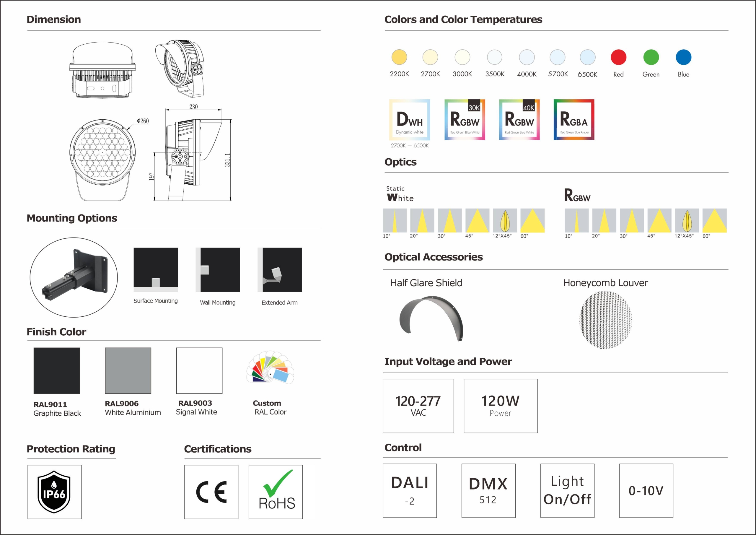This screenshot has width=756, height=535.
Task: Click the Static White 12°X45° beam icon
Action: click(x=505, y=220)
